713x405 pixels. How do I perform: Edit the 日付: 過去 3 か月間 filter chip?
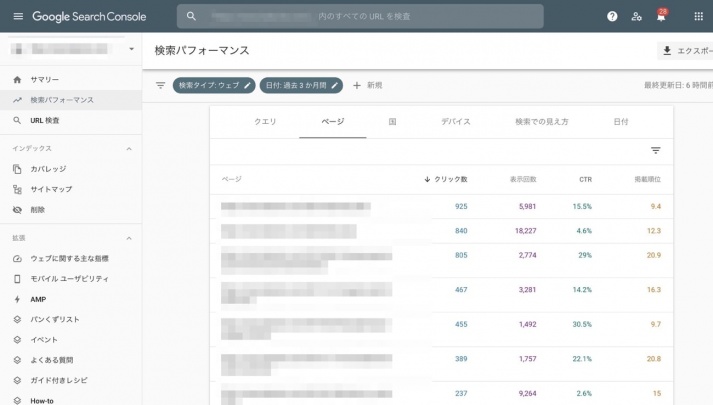pos(301,85)
